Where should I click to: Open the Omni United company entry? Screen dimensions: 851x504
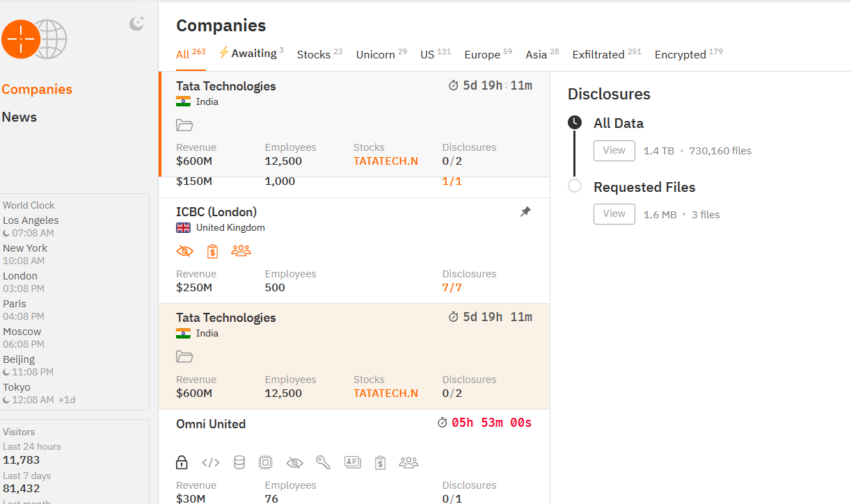[x=211, y=424]
